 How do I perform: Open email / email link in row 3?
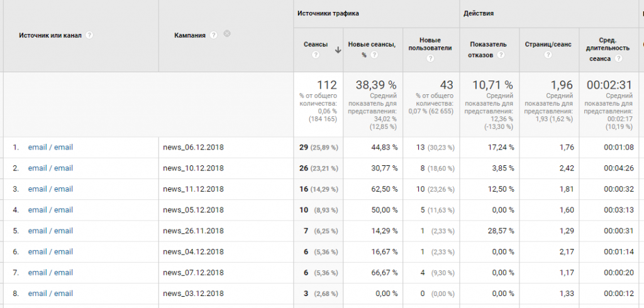pos(50,189)
